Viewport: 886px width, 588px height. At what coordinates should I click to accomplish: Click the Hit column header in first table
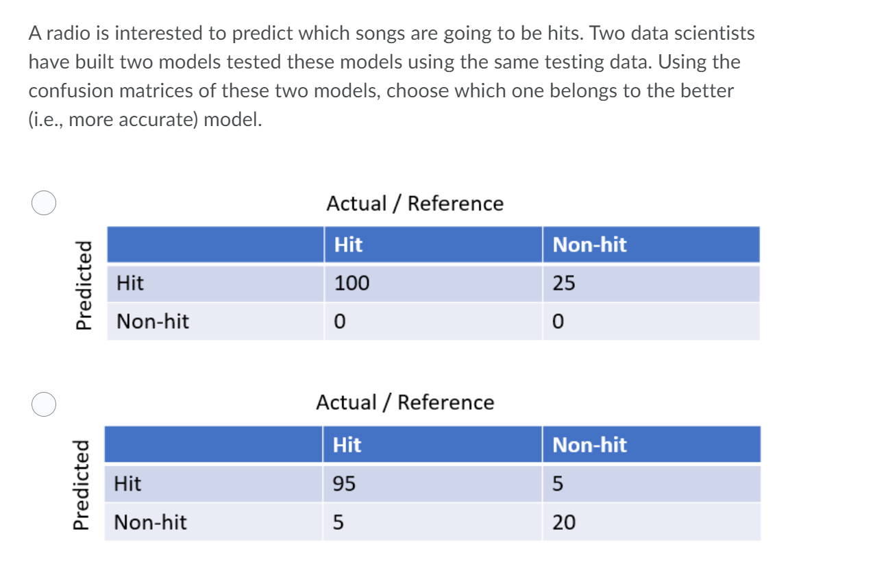[x=433, y=245]
